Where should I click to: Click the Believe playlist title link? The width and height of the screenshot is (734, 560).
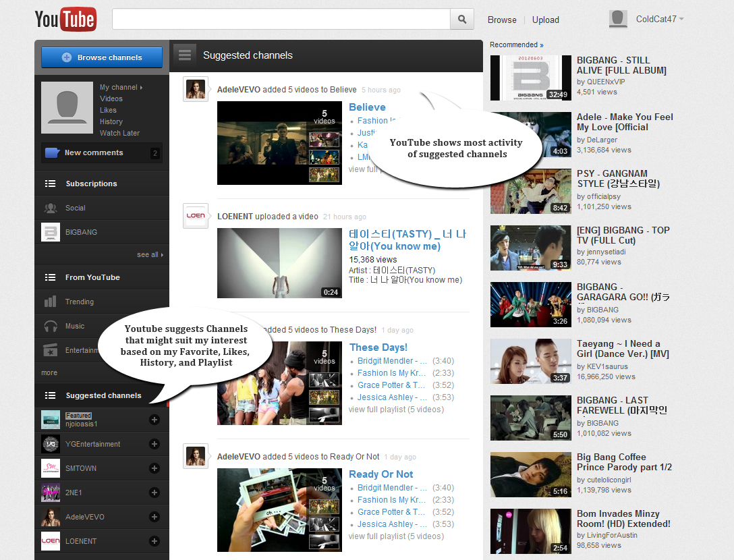[x=367, y=107]
